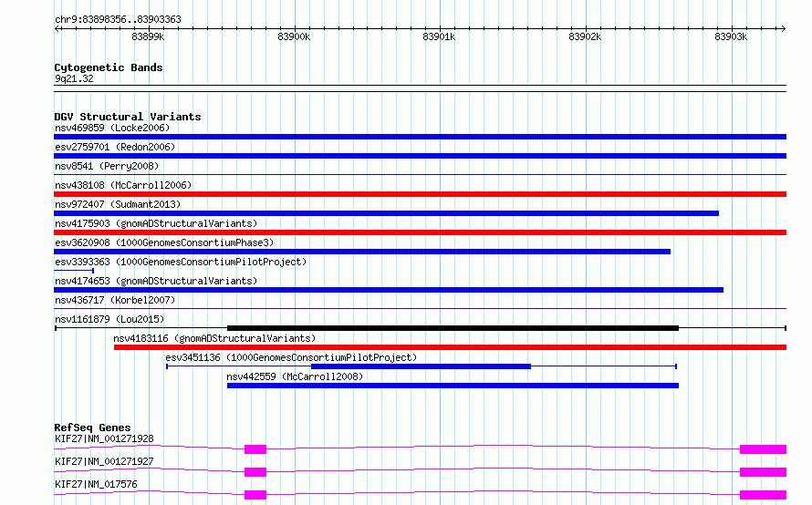
Task: Select the black nsv1161879 (Lou2015) bar
Action: pyautogui.click(x=453, y=328)
